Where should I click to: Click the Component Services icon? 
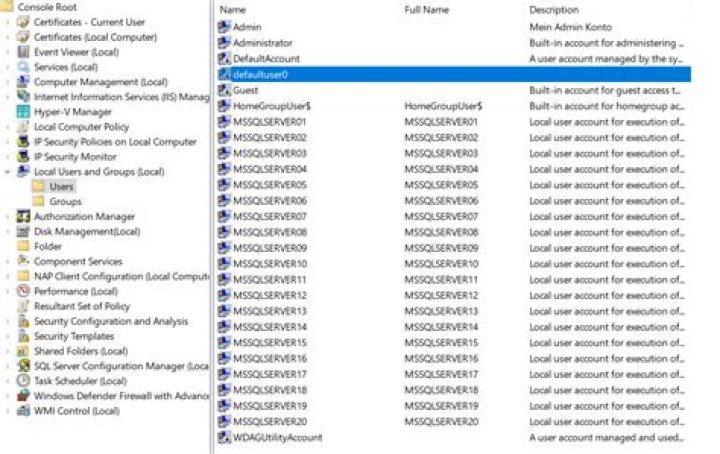click(x=23, y=261)
